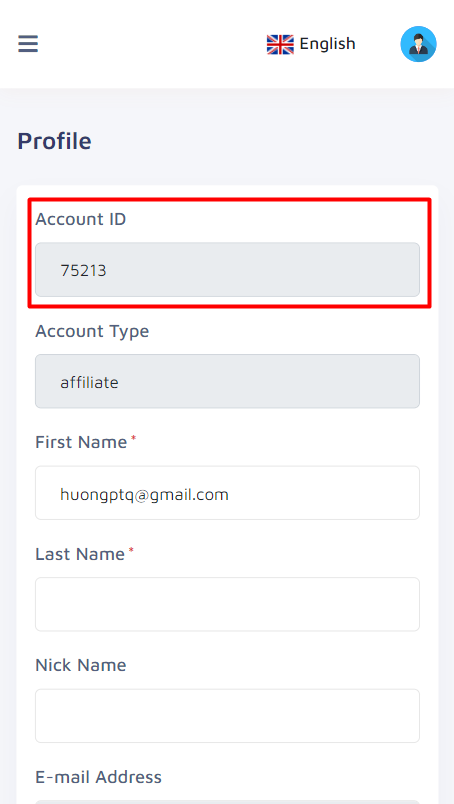Click the Profile page heading

tap(54, 141)
